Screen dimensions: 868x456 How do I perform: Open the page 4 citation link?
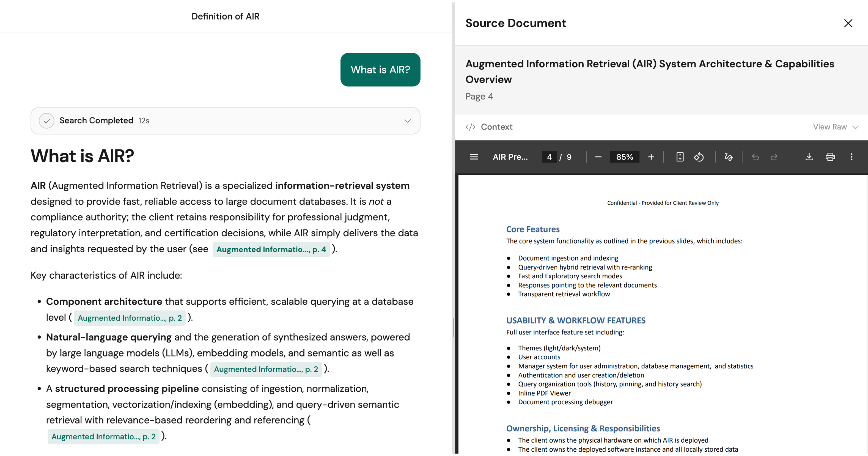coord(271,250)
